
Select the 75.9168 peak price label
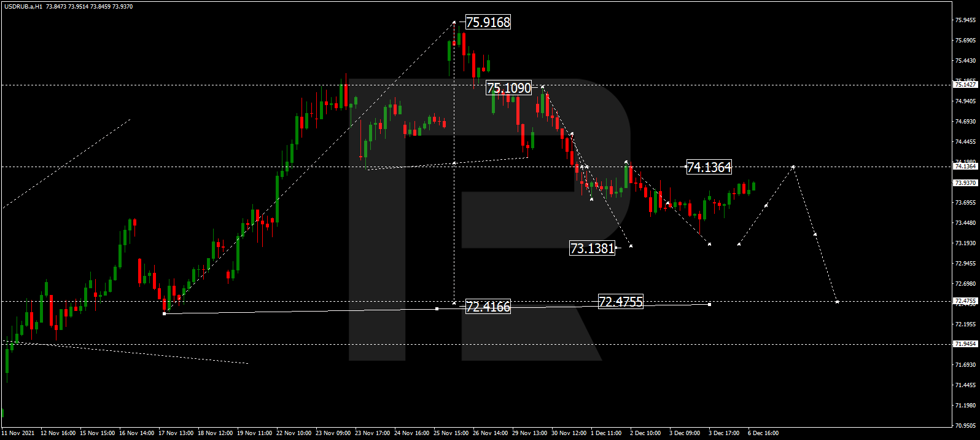tap(488, 23)
